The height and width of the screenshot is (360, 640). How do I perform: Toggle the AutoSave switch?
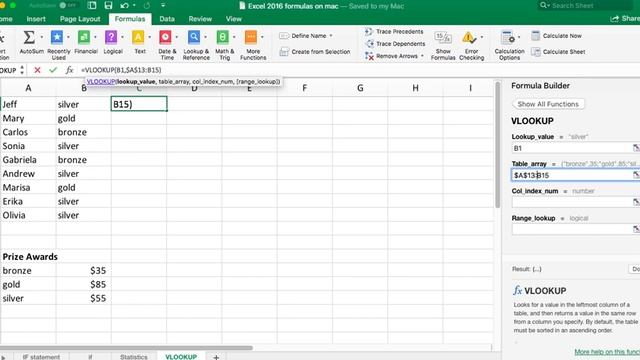click(x=68, y=6)
